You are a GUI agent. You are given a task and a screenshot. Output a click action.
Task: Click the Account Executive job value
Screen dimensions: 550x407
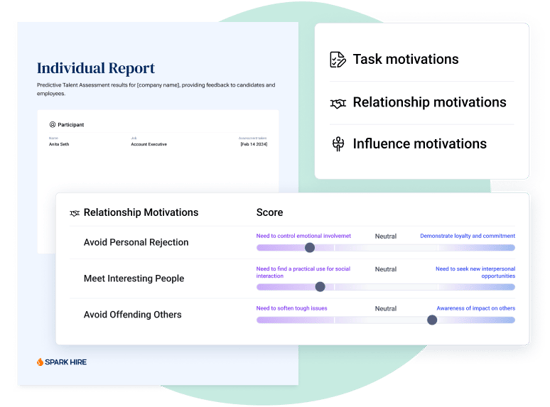(149, 144)
